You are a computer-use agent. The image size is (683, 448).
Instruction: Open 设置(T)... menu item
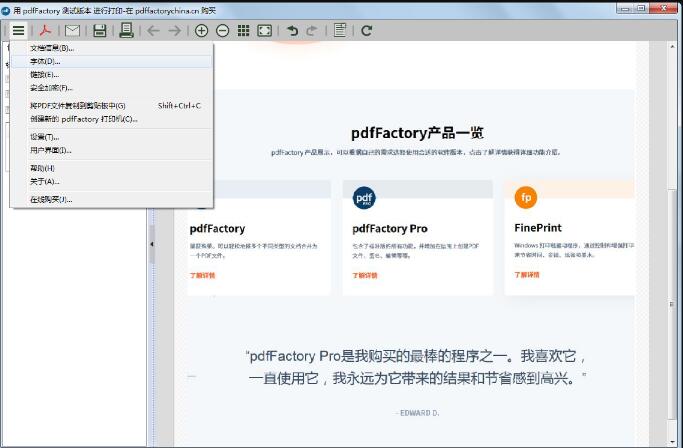click(112, 137)
